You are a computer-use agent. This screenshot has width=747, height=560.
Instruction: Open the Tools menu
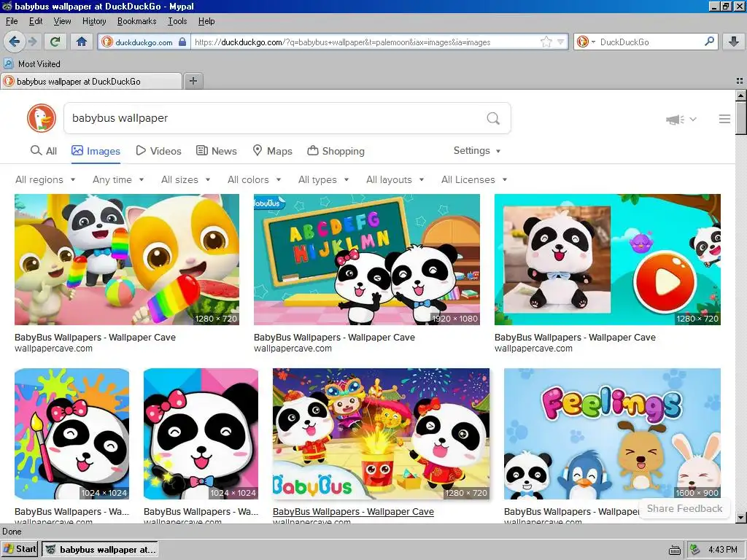click(x=177, y=21)
